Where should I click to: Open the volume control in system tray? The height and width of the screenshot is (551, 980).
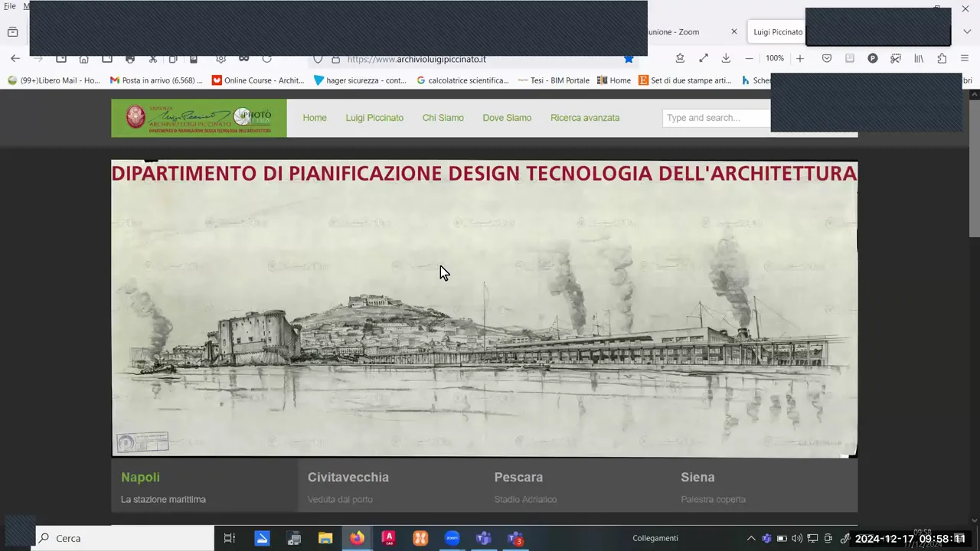point(797,538)
